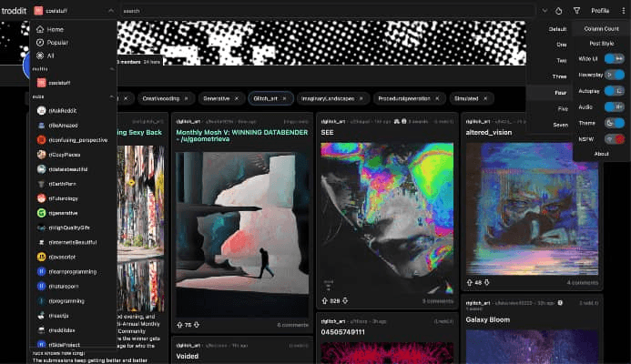
Task: Remove the Imaginarylandscapes chip
Action: [361, 98]
